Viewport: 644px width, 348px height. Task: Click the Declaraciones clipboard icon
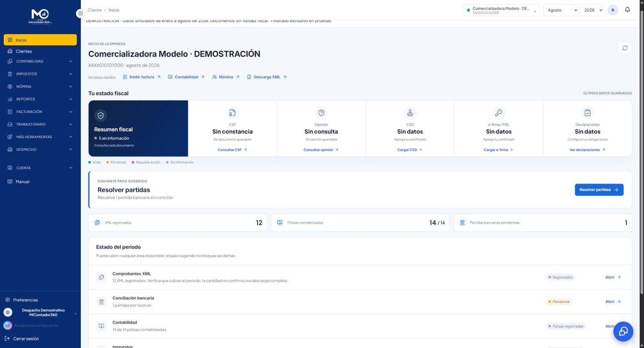point(587,113)
